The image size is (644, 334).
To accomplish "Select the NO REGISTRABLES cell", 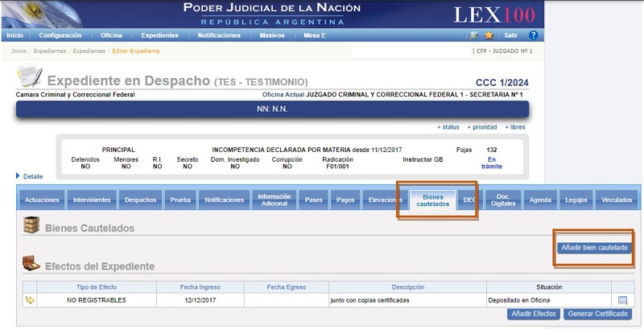I will (x=97, y=300).
